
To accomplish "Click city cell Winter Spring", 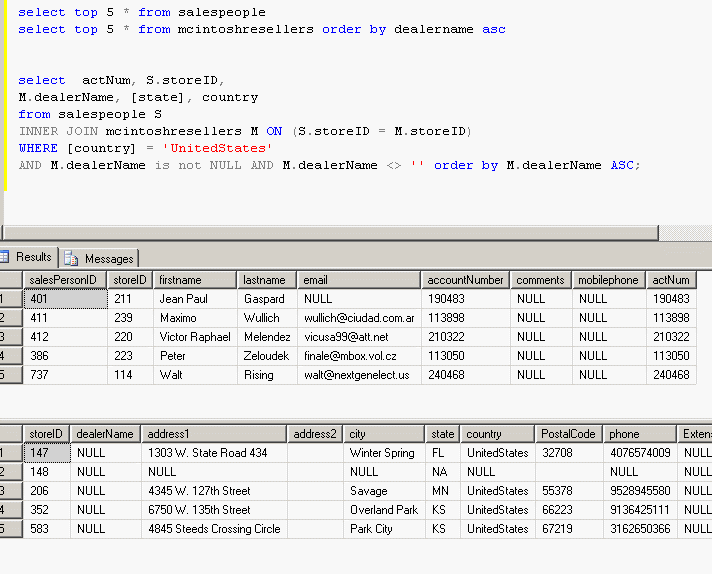I will click(385, 453).
